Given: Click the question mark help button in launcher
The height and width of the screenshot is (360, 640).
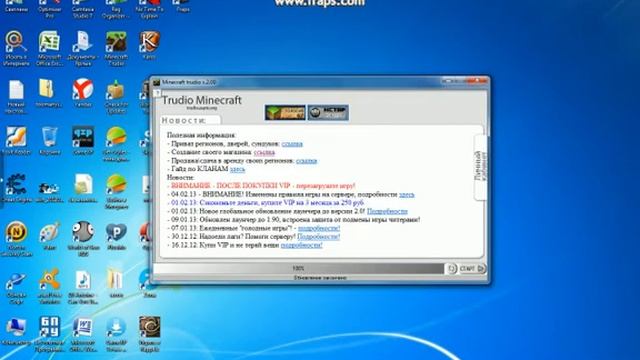Looking at the screenshot, I should 158,93.
